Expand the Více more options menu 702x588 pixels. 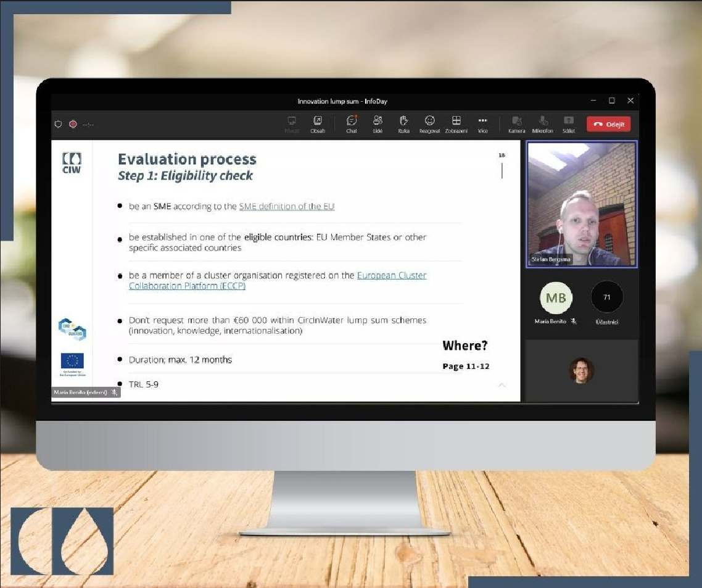[482, 123]
